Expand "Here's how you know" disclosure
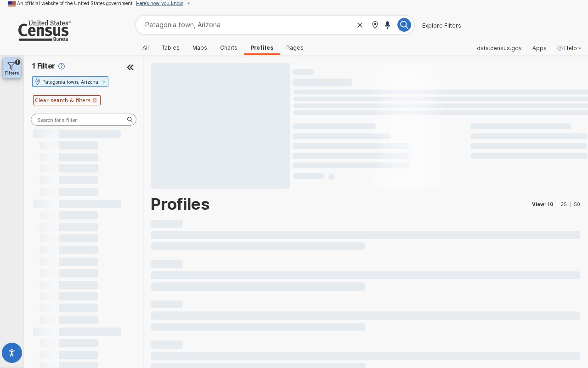 (x=163, y=3)
